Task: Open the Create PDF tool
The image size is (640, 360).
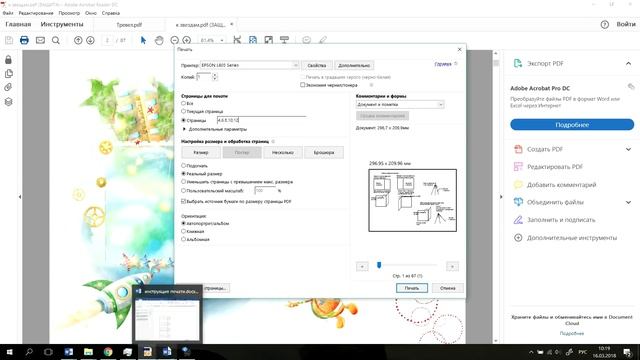Action: [544, 149]
